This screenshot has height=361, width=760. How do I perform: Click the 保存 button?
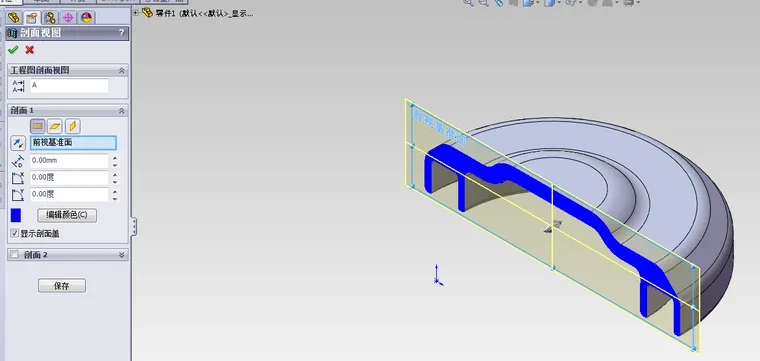click(x=62, y=286)
